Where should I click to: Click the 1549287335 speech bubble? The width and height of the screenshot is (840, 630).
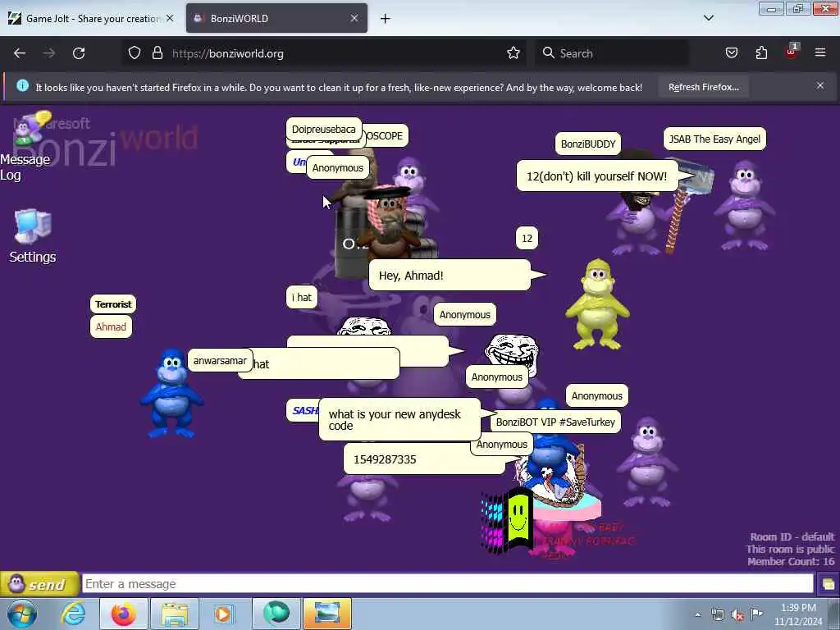click(424, 459)
